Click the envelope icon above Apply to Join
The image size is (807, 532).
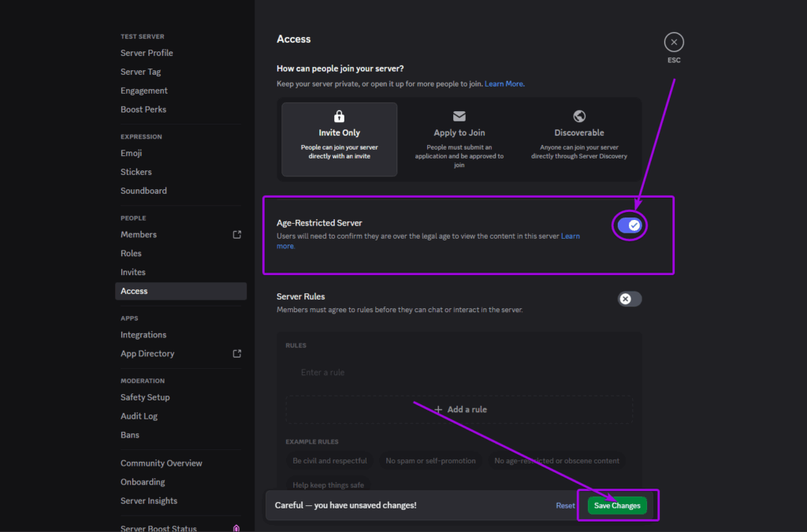coord(459,115)
